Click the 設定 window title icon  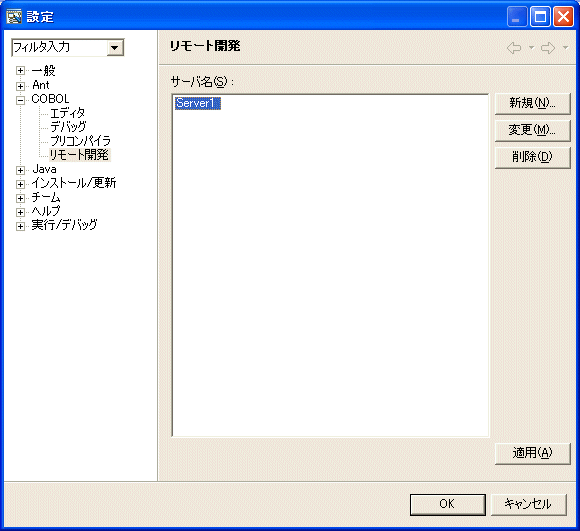tap(14, 17)
